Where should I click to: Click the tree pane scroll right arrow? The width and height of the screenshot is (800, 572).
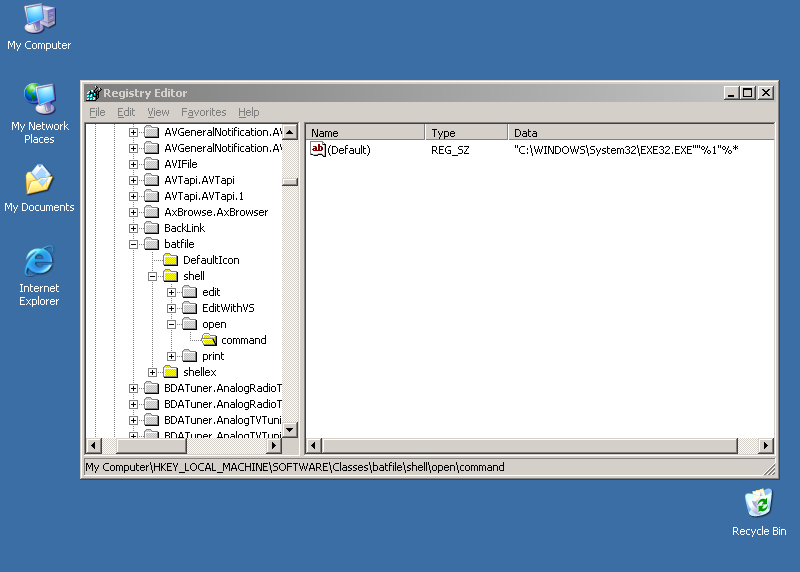[x=274, y=445]
